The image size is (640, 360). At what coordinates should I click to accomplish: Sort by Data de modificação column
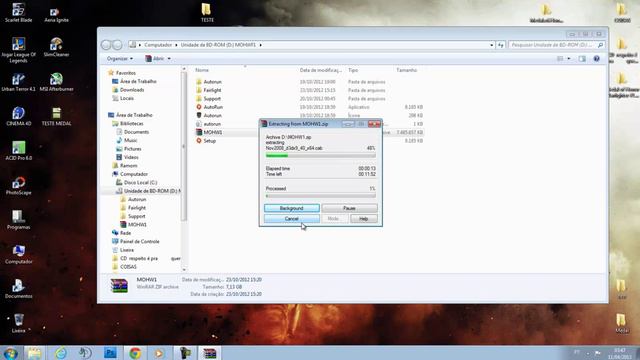[320, 70]
